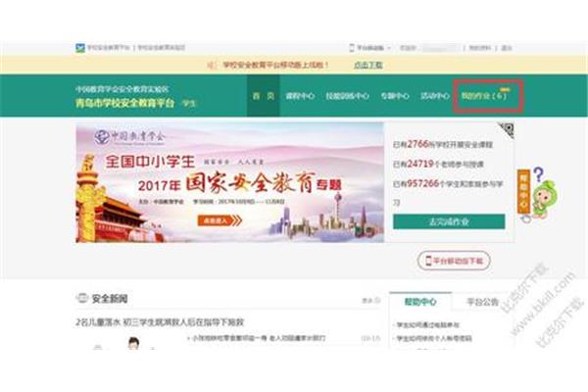
Task: Click the 安全新闻 section icon
Action: pos(81,298)
